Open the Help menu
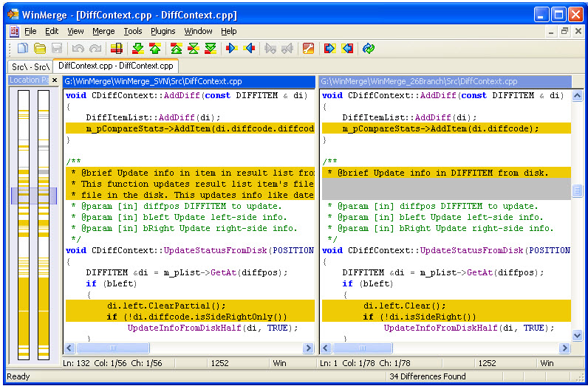The image size is (588, 386). click(228, 31)
